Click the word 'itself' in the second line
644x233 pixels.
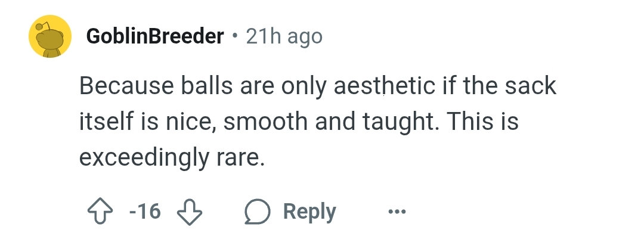(x=107, y=122)
